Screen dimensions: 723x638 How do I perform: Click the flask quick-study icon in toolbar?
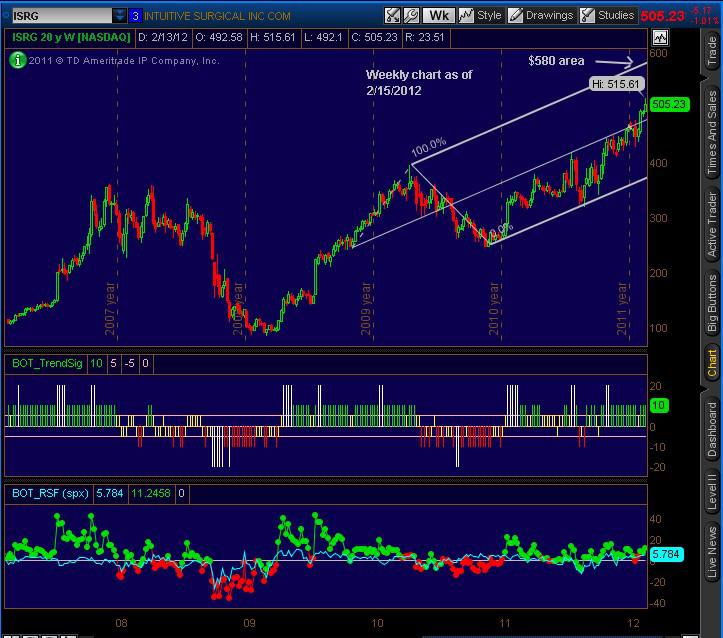(392, 16)
